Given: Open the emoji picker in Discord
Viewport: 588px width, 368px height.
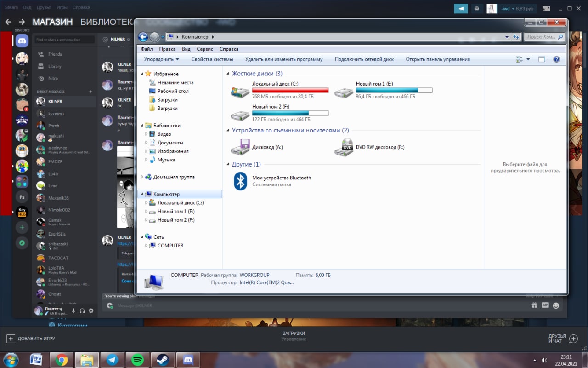Looking at the screenshot, I should pos(556,305).
